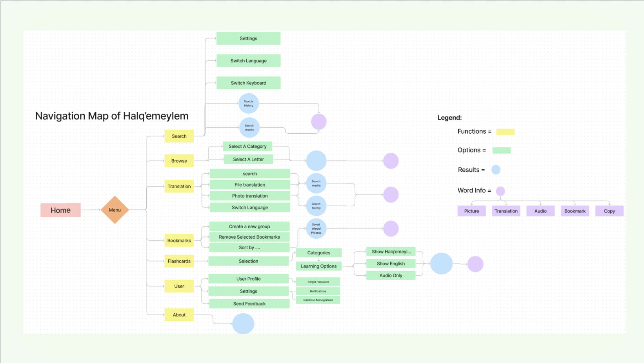Click the Select A Letter box
The height and width of the screenshot is (363, 644).
pyautogui.click(x=248, y=159)
